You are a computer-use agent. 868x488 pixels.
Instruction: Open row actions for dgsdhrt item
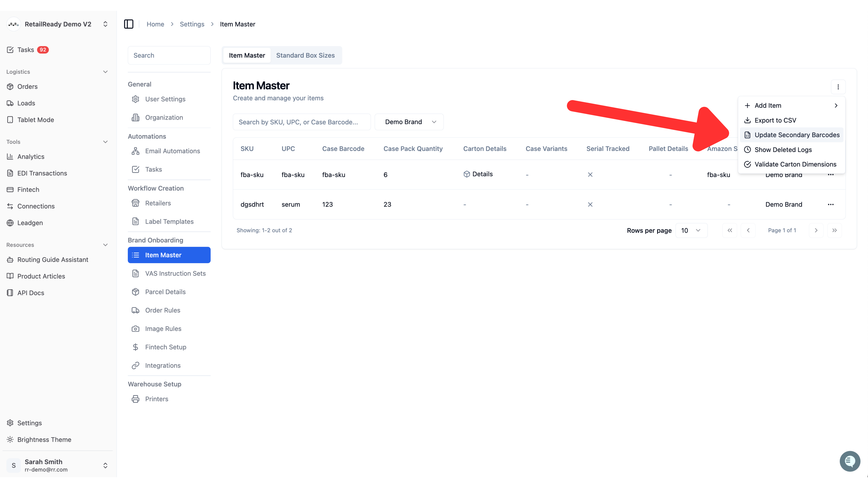tap(831, 204)
